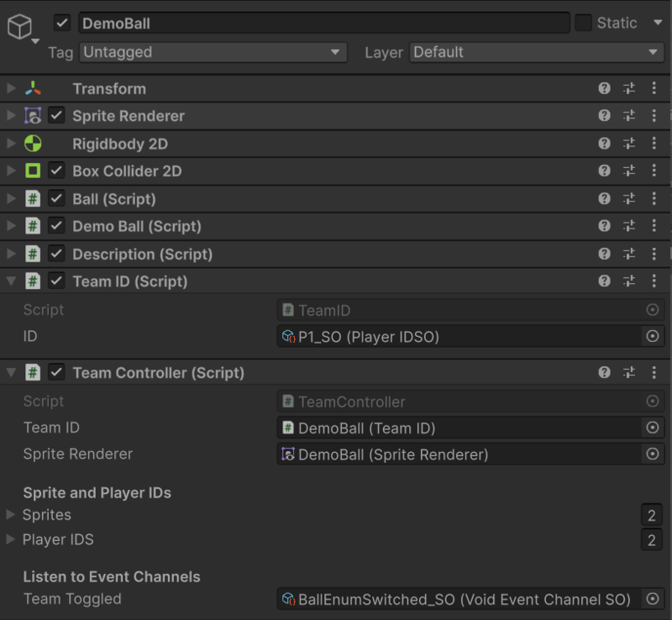
Task: Open presets for Ball (Script) component
Action: [629, 198]
